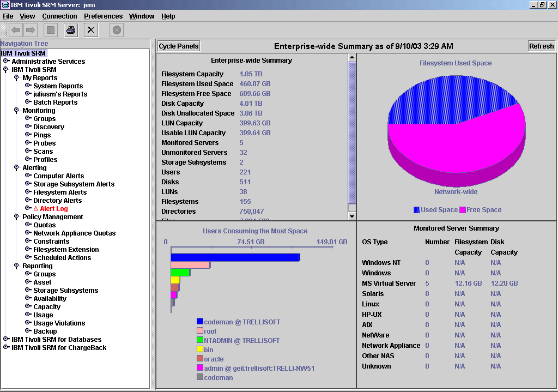Select Scans in the navigation tree
The width and height of the screenshot is (558, 392).
43,152
